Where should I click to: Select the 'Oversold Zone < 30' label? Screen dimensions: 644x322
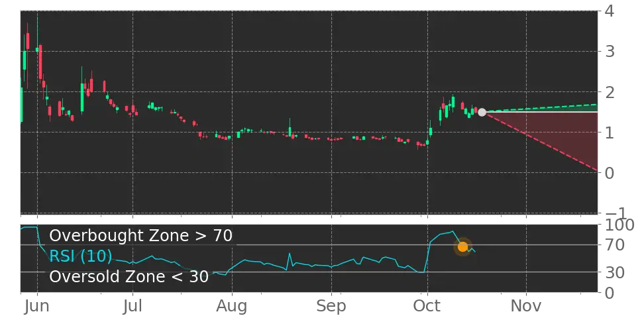pos(129,277)
